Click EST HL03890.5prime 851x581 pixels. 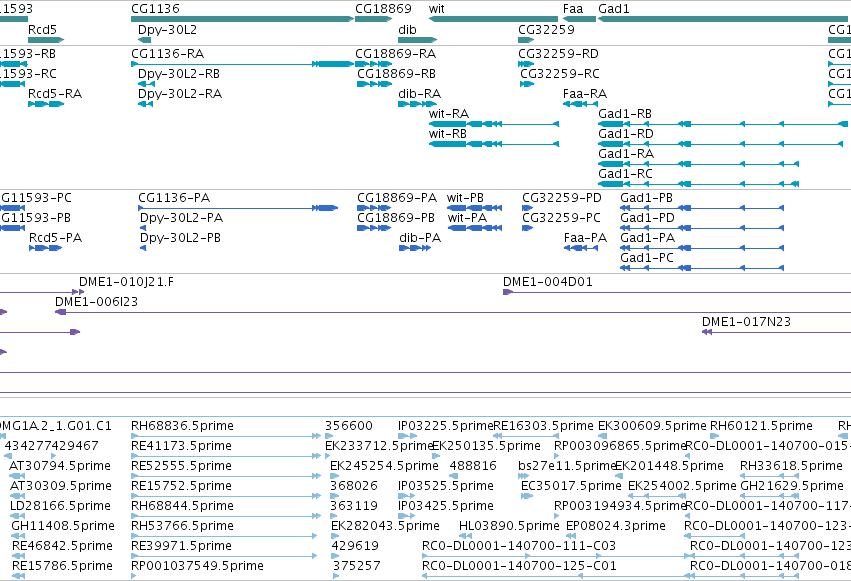pos(509,526)
